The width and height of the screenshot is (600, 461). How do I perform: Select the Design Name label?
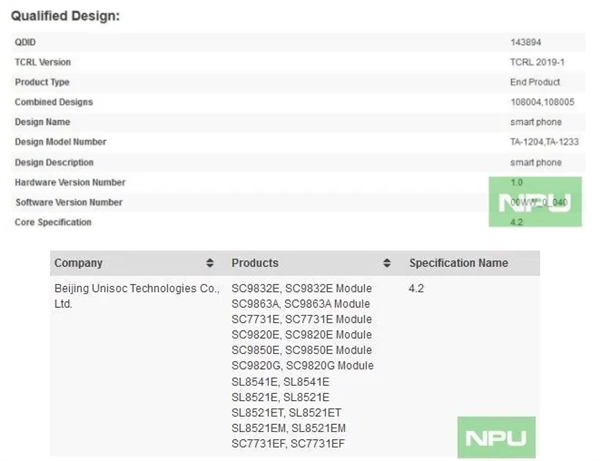[42, 122]
